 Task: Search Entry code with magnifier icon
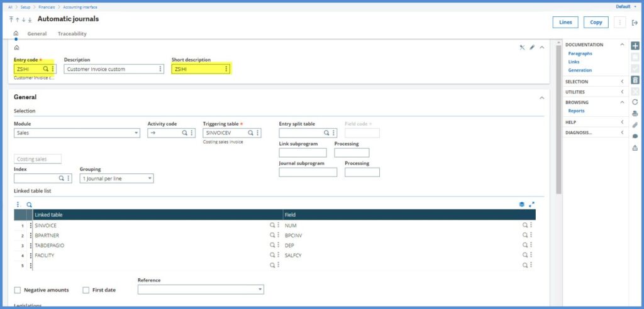point(46,69)
